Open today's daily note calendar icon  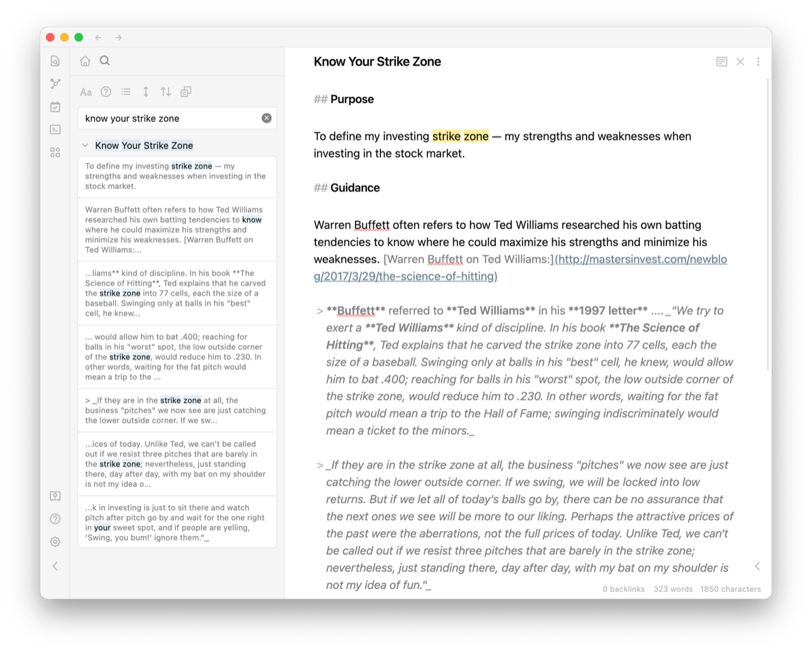55,107
